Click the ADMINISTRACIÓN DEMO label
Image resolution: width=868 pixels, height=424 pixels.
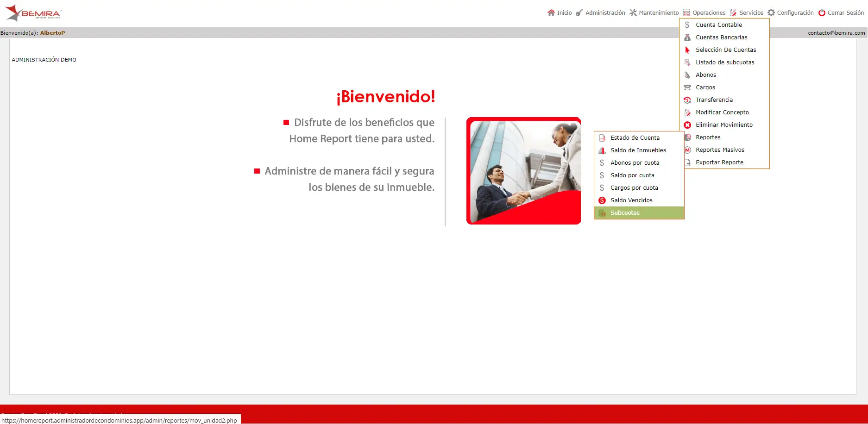[44, 60]
